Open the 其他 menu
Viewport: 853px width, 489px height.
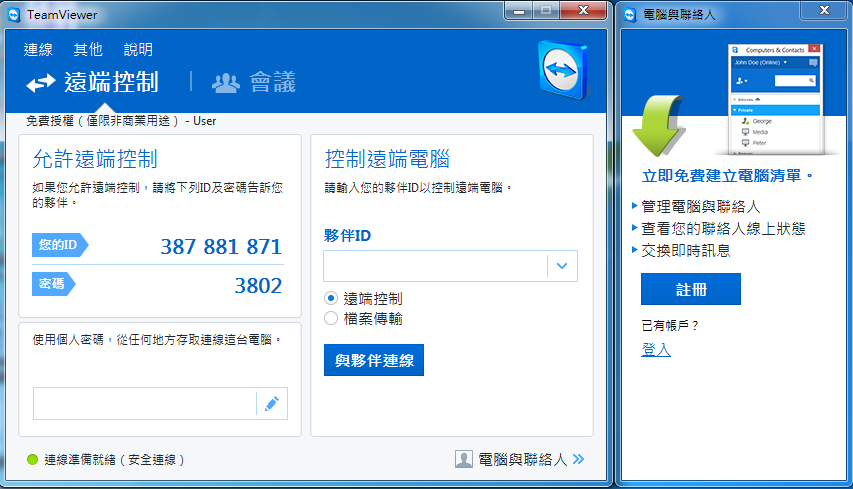click(88, 49)
